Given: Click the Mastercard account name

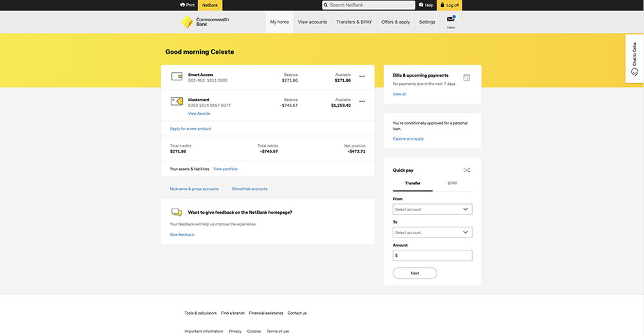Looking at the screenshot, I should 198,100.
